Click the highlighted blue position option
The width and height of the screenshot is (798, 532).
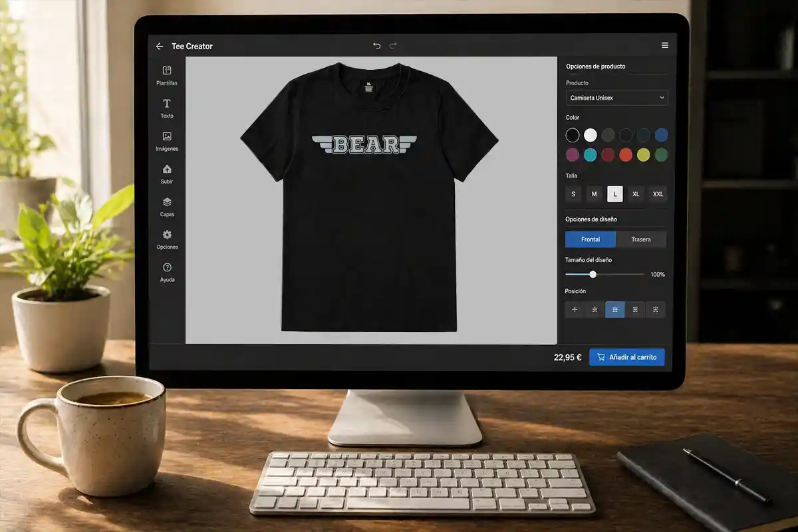pos(615,309)
